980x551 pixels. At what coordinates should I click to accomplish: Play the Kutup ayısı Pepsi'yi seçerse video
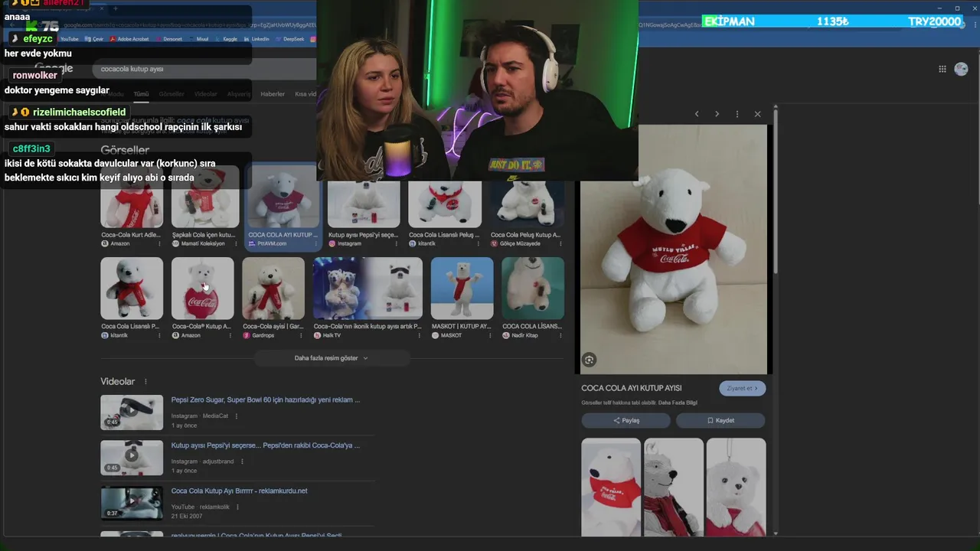point(132,458)
